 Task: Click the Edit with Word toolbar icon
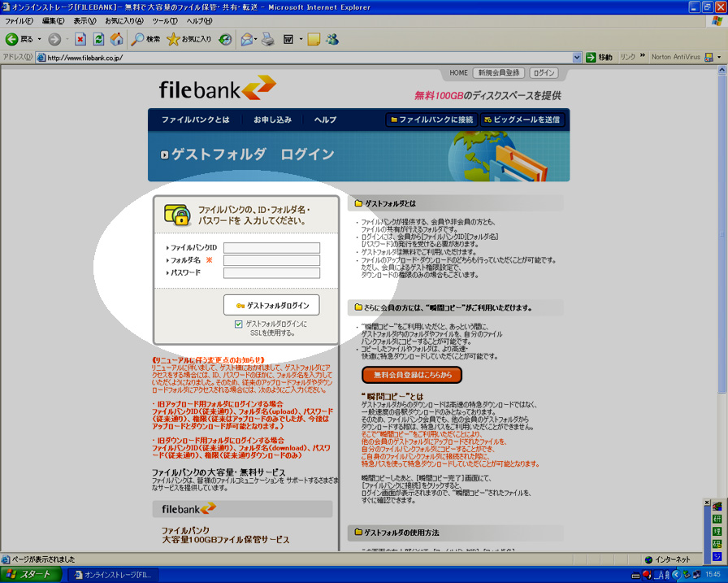pos(288,40)
